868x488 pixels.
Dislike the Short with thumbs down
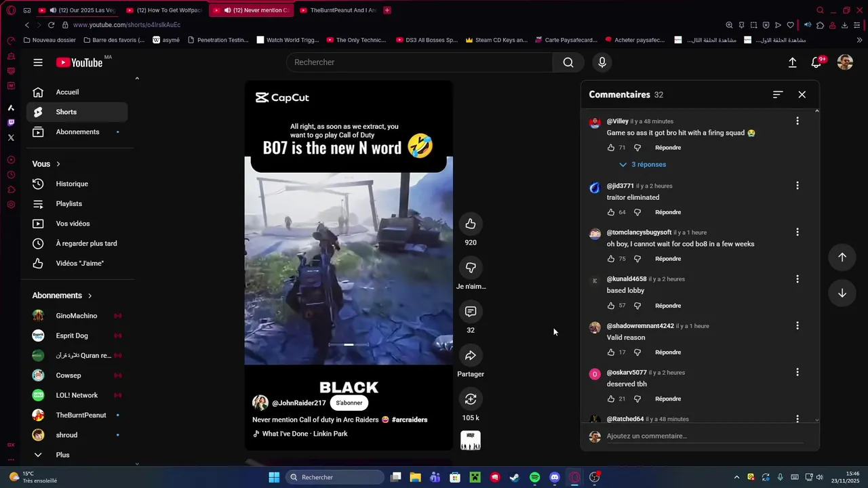pyautogui.click(x=471, y=268)
